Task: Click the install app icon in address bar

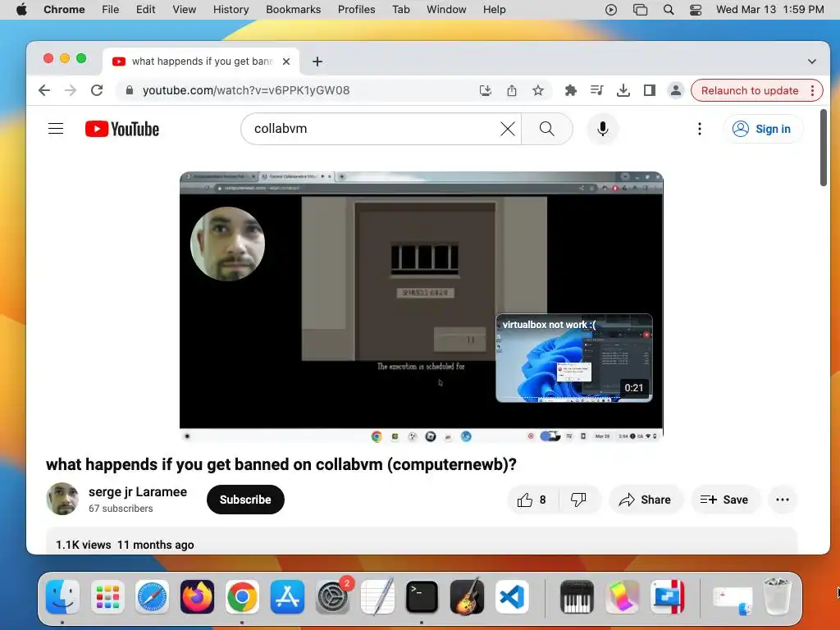Action: [x=486, y=90]
